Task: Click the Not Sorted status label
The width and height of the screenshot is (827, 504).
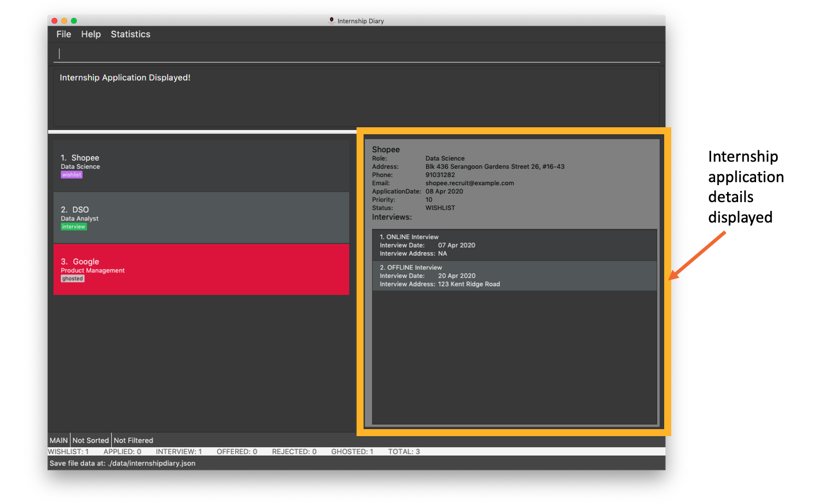Action: (x=90, y=440)
